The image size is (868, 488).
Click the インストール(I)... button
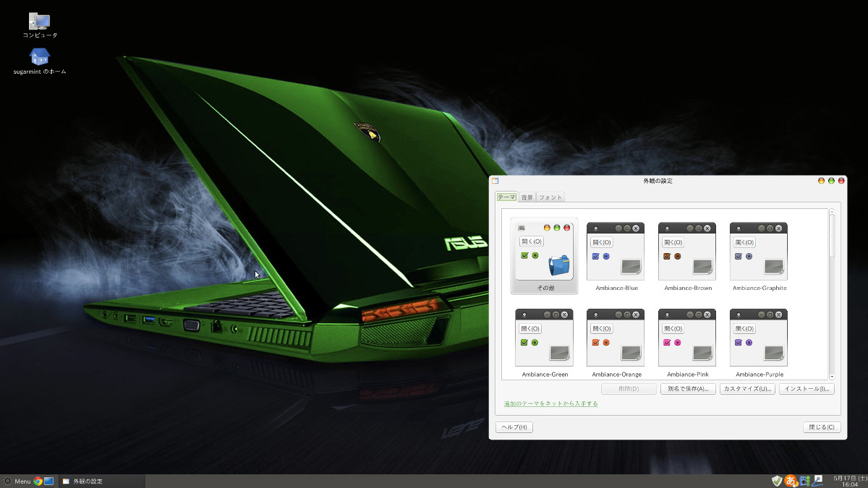click(807, 389)
